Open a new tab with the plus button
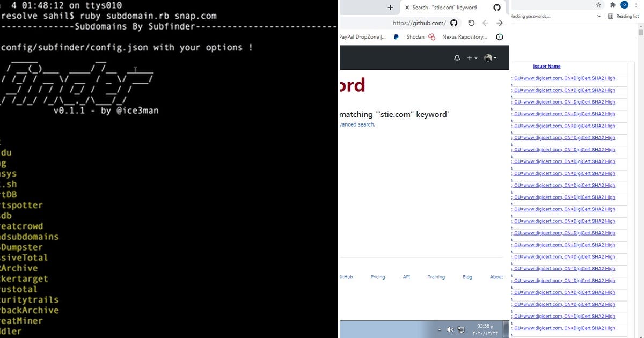This screenshot has height=338, width=644. (x=390, y=8)
